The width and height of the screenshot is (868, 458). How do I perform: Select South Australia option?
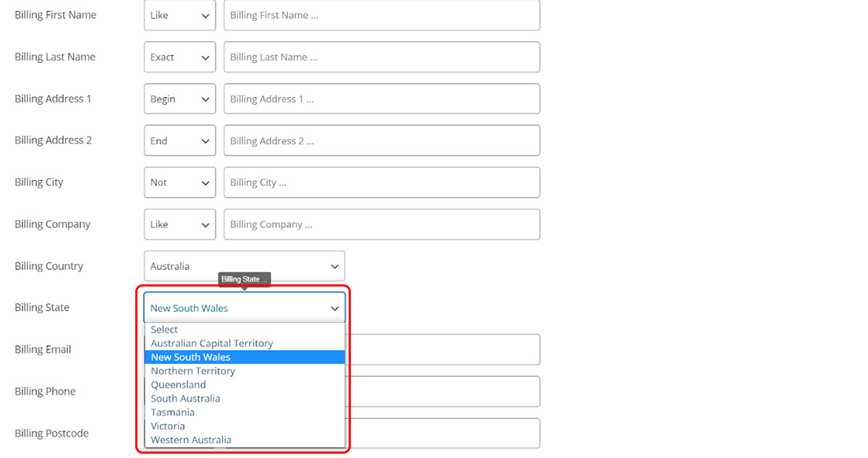click(x=186, y=399)
